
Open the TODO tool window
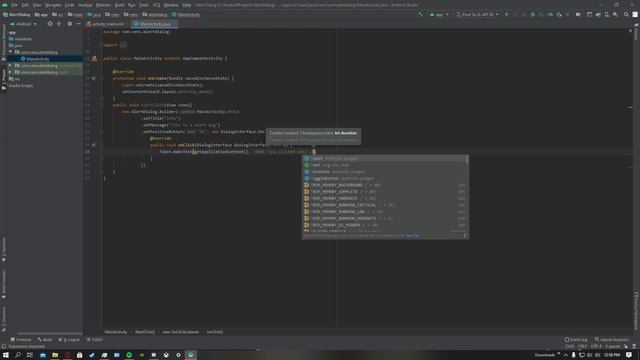click(95, 340)
